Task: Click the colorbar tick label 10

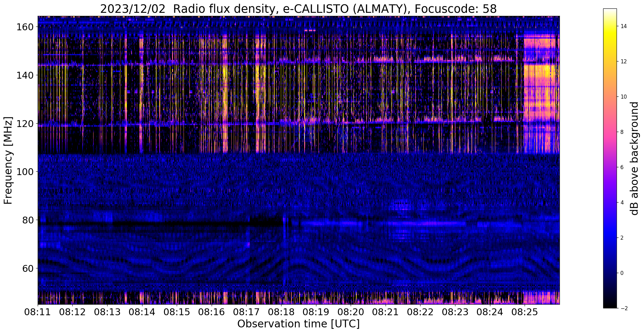Action: point(624,97)
